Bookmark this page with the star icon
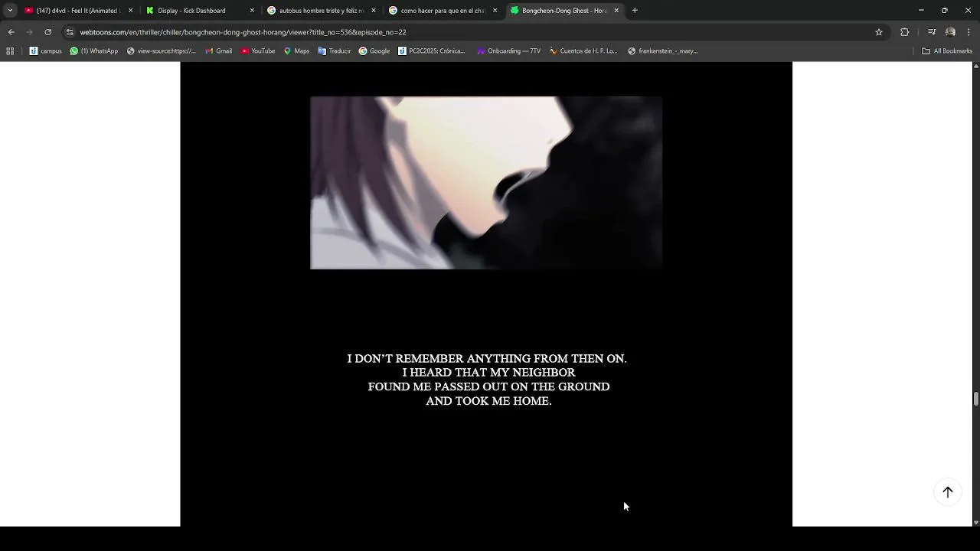The width and height of the screenshot is (980, 551). [x=879, y=32]
